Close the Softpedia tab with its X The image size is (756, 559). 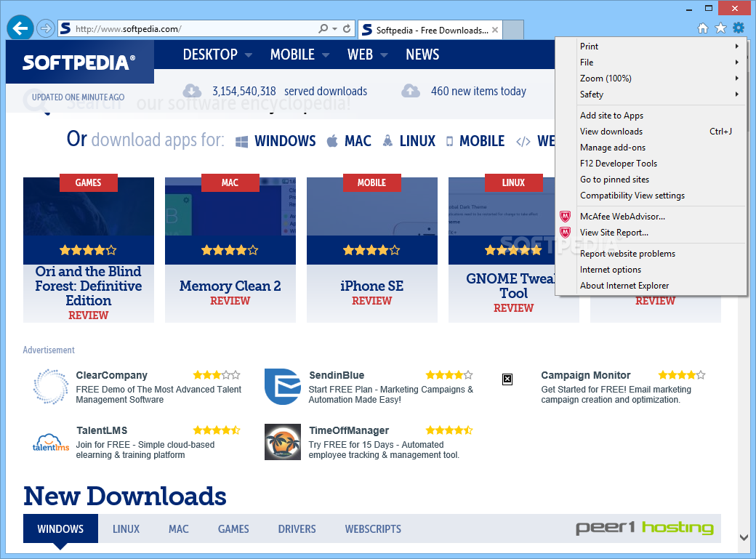pyautogui.click(x=495, y=30)
